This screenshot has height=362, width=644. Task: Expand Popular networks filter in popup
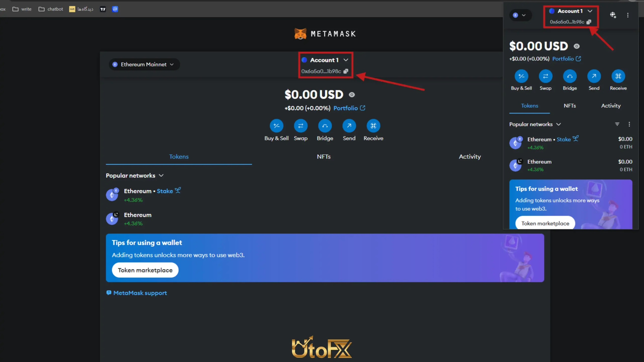(x=535, y=124)
